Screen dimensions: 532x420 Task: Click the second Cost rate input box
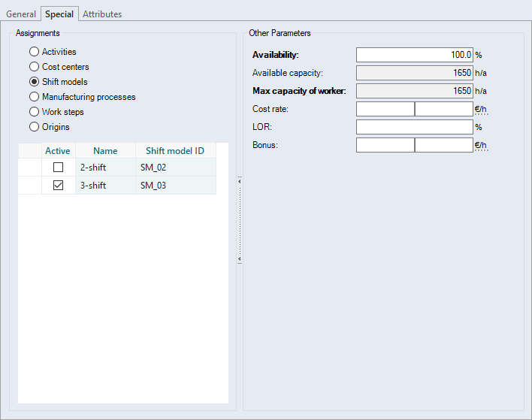coord(443,109)
